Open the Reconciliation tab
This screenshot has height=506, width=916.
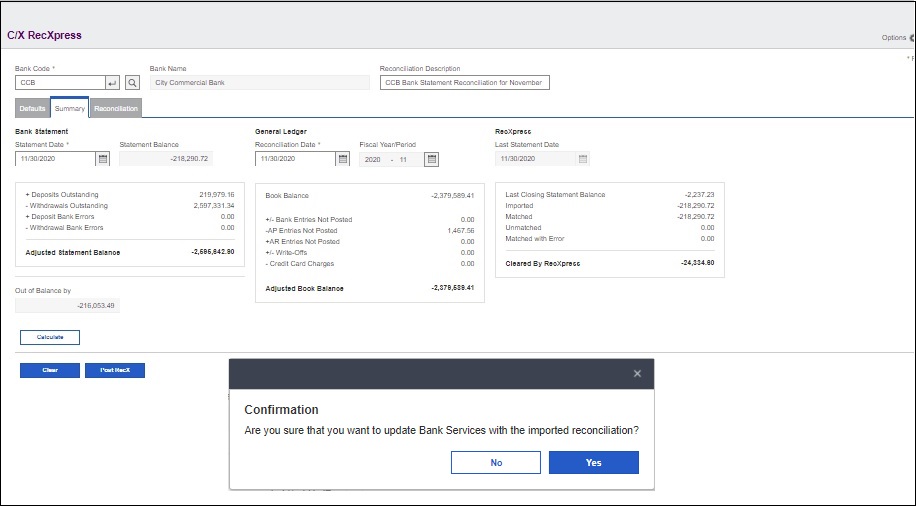[x=115, y=108]
